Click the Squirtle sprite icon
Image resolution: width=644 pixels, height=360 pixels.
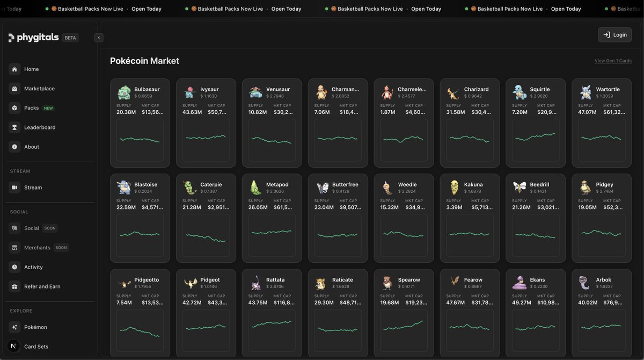(520, 92)
